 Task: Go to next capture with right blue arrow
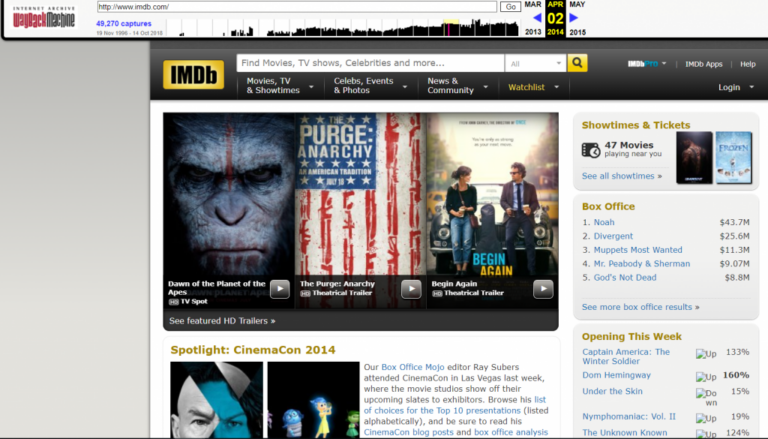coord(574,18)
